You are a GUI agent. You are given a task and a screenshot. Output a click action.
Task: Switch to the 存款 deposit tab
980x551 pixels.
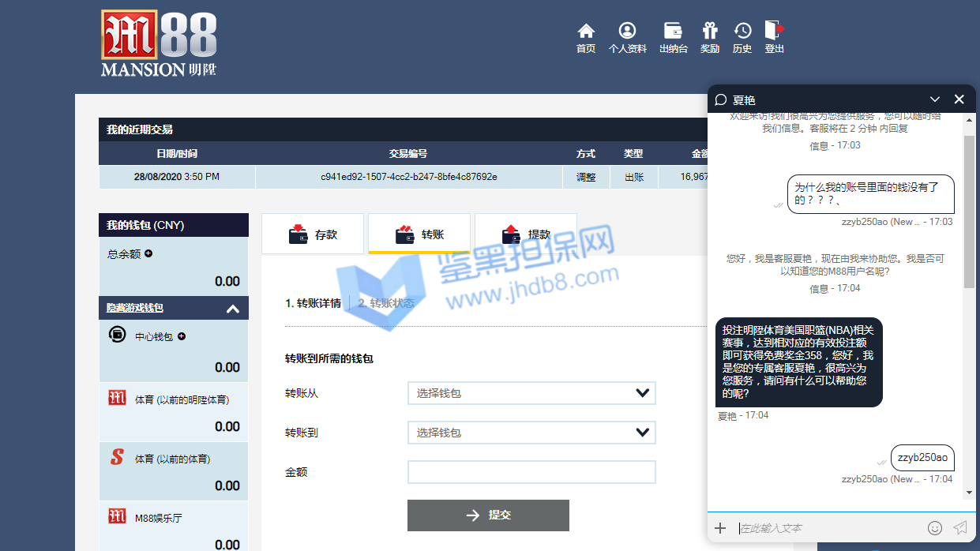(313, 234)
